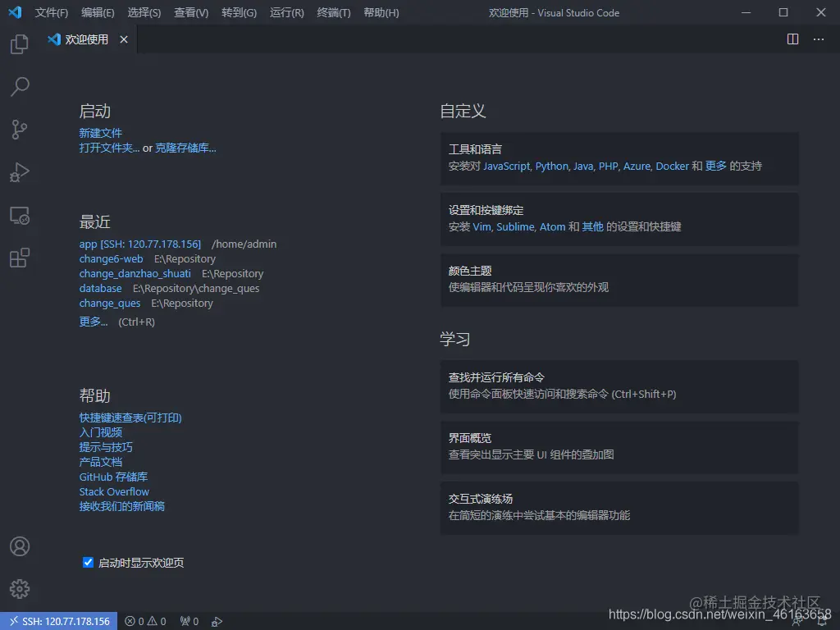Viewport: 840px width, 630px height.
Task: Close the 欢迎使用 tab
Action: pyautogui.click(x=124, y=39)
